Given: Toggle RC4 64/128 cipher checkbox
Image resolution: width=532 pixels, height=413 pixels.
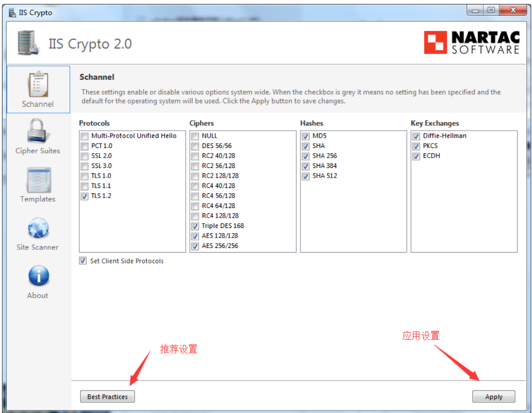Looking at the screenshot, I should tap(195, 206).
